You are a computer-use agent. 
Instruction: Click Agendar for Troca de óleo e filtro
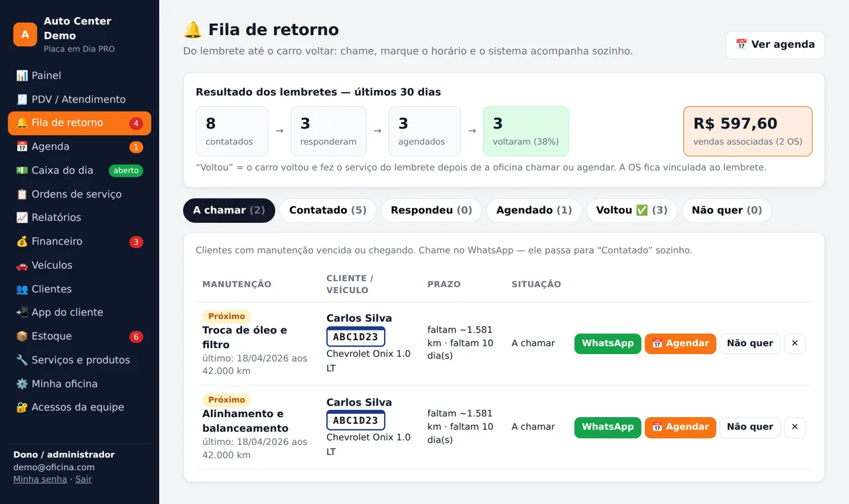coord(681,344)
